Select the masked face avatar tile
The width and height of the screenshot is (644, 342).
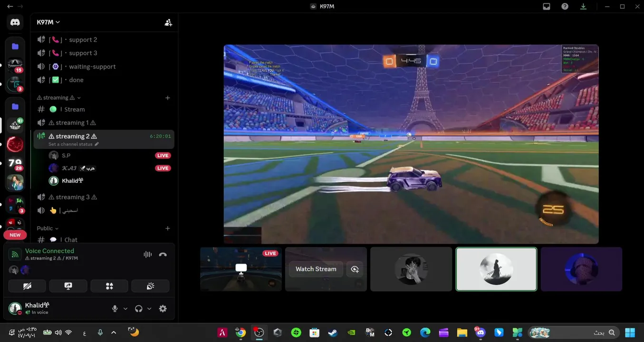pos(411,269)
